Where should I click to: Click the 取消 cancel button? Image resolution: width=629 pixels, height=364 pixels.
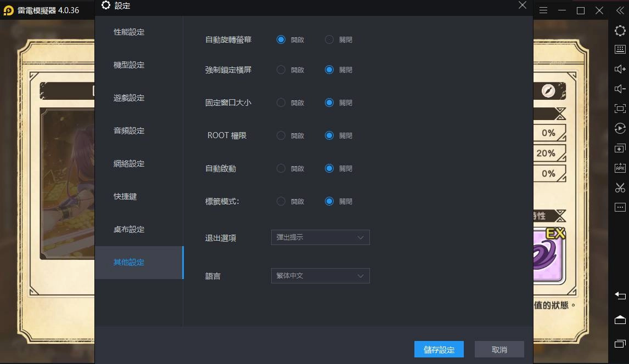click(499, 350)
